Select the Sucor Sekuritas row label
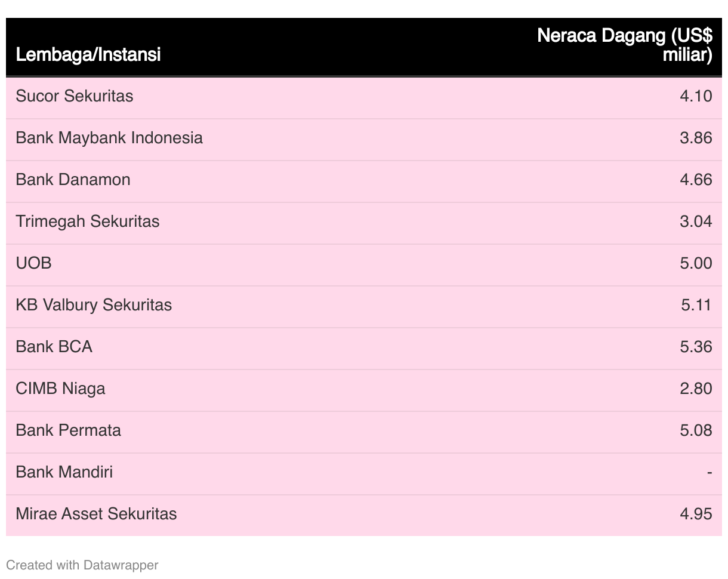The height and width of the screenshot is (579, 728). (x=75, y=96)
